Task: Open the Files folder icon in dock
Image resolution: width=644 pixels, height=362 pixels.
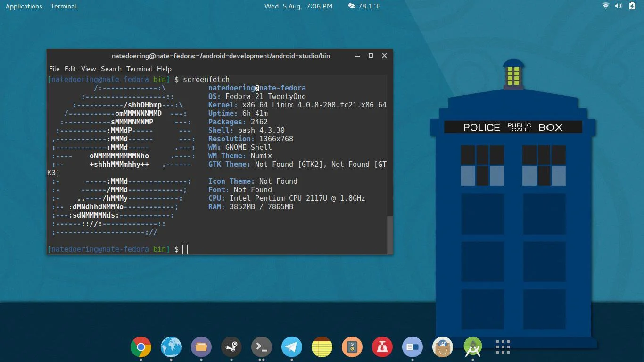Action: coord(201,347)
